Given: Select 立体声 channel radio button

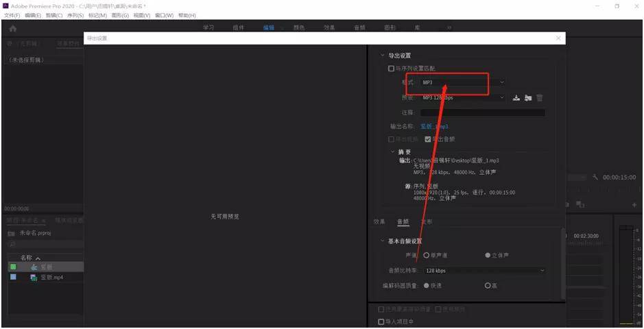Looking at the screenshot, I should pos(488,255).
